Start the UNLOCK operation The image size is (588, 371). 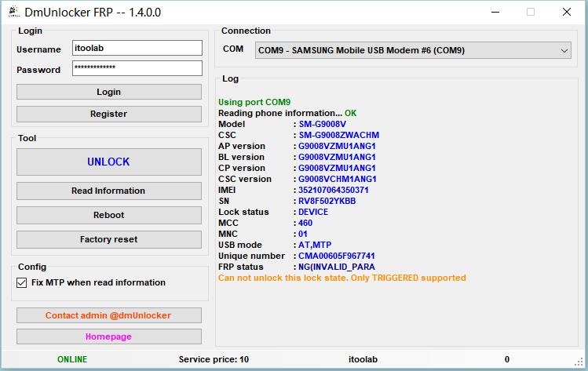pos(109,162)
